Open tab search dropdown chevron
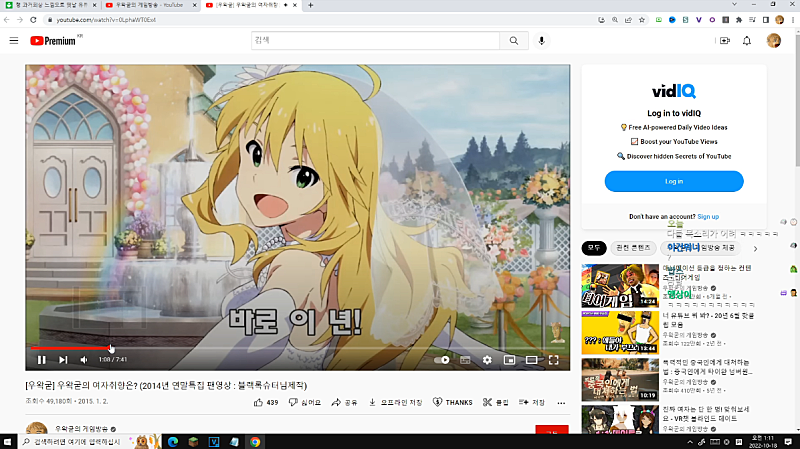800x449 pixels. (x=734, y=5)
